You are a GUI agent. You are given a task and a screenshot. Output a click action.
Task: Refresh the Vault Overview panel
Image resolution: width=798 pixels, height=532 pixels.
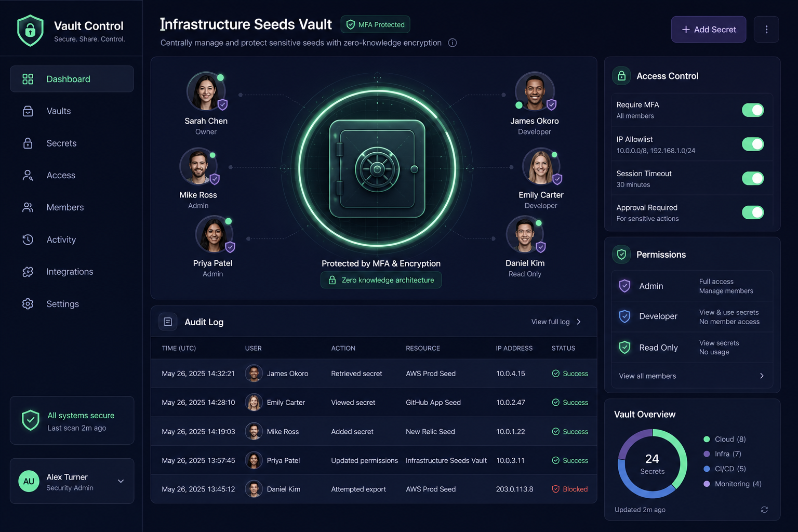tap(764, 510)
